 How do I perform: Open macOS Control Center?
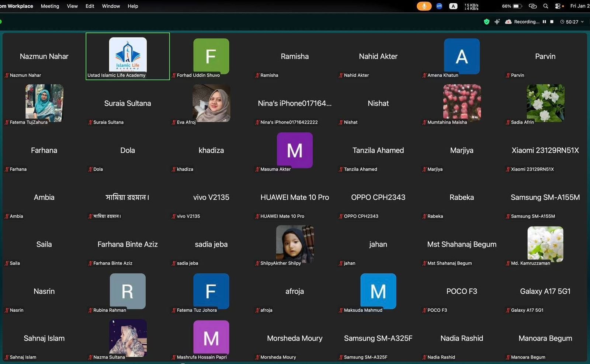[558, 6]
